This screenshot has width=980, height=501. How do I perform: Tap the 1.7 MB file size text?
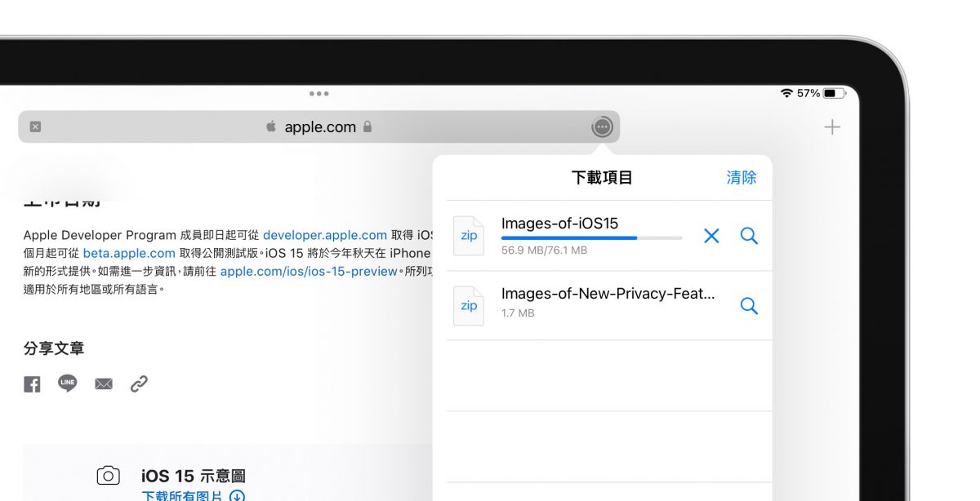point(518,313)
